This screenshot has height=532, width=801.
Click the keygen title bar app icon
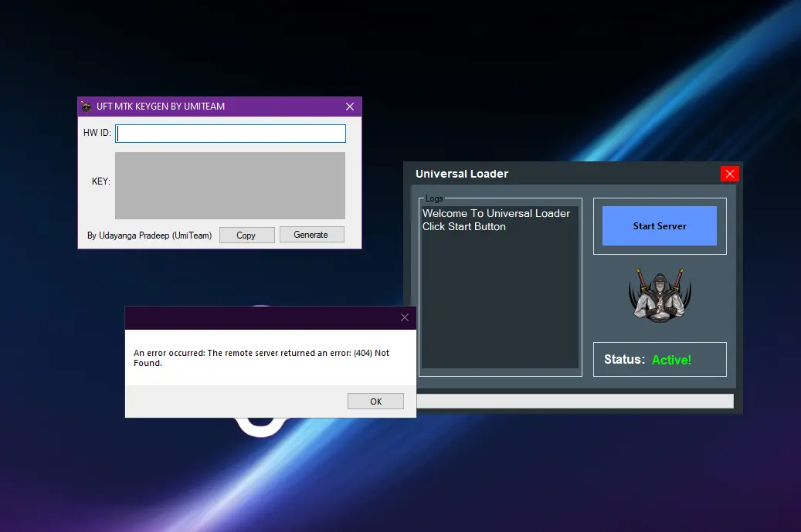[x=86, y=107]
